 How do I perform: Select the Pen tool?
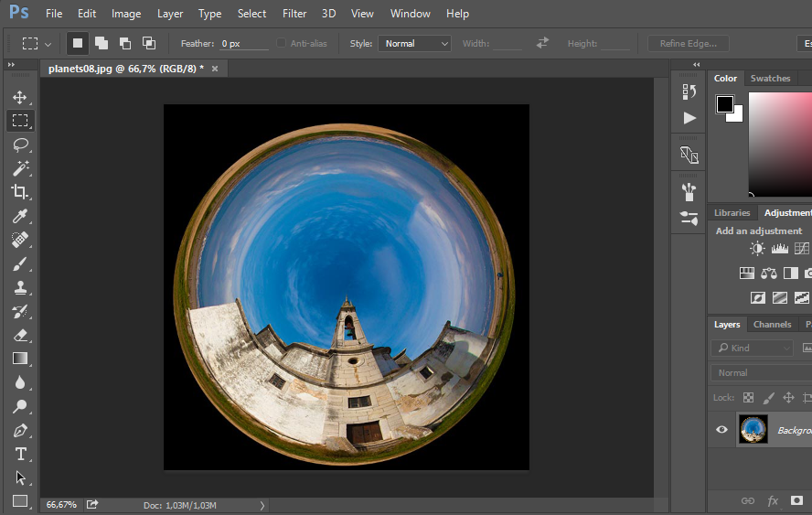pos(20,430)
